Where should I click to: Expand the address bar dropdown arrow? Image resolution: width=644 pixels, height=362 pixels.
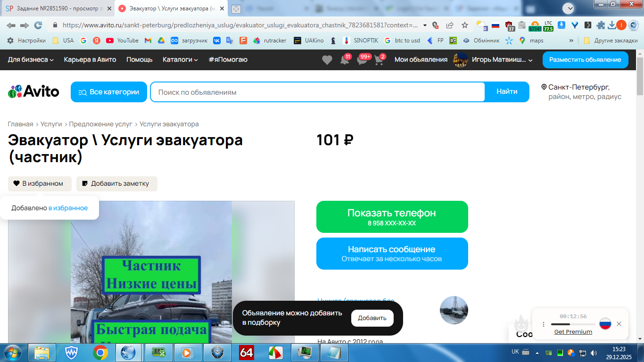[425, 25]
